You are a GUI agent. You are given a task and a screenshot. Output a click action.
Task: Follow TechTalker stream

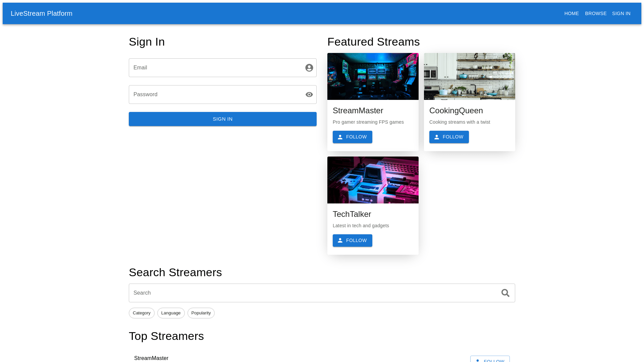point(352,240)
